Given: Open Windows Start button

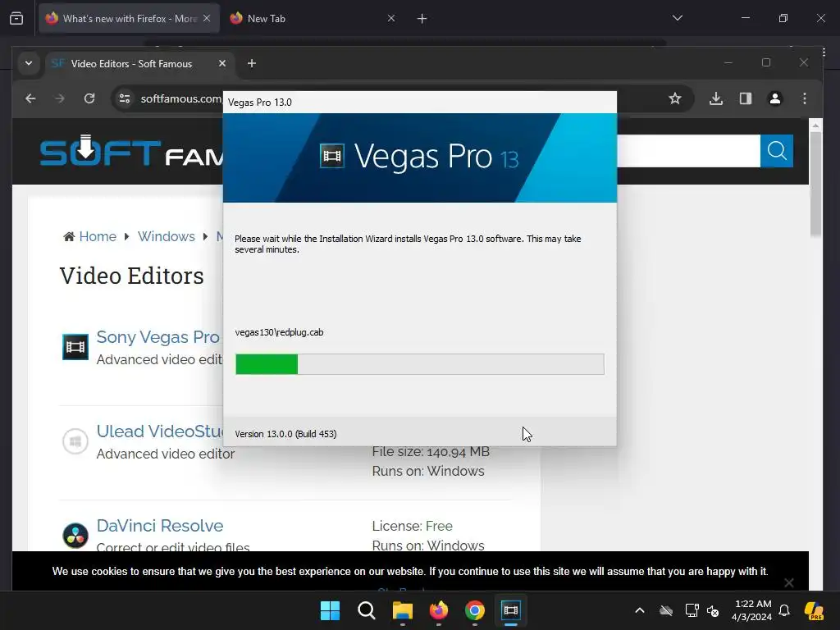Looking at the screenshot, I should (x=330, y=610).
